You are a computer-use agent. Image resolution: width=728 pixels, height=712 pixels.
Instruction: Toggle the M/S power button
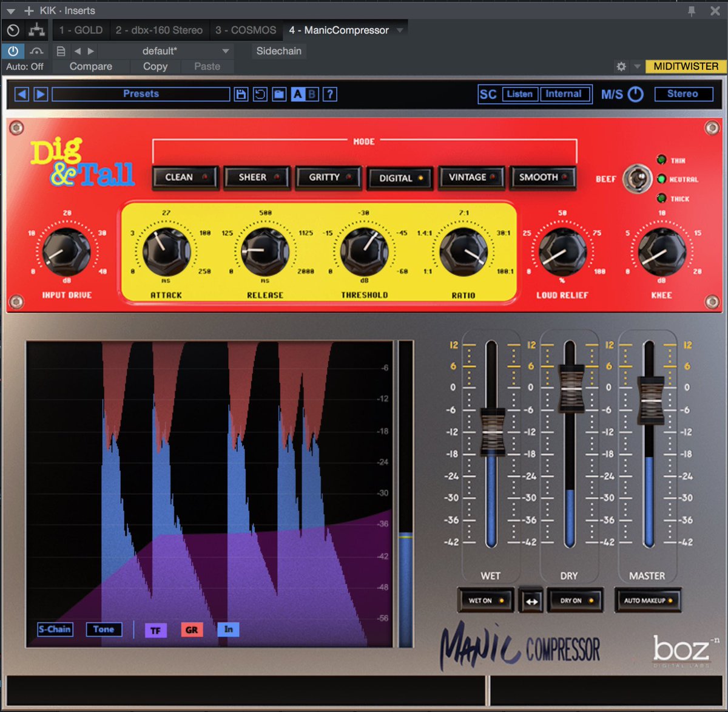(x=635, y=94)
